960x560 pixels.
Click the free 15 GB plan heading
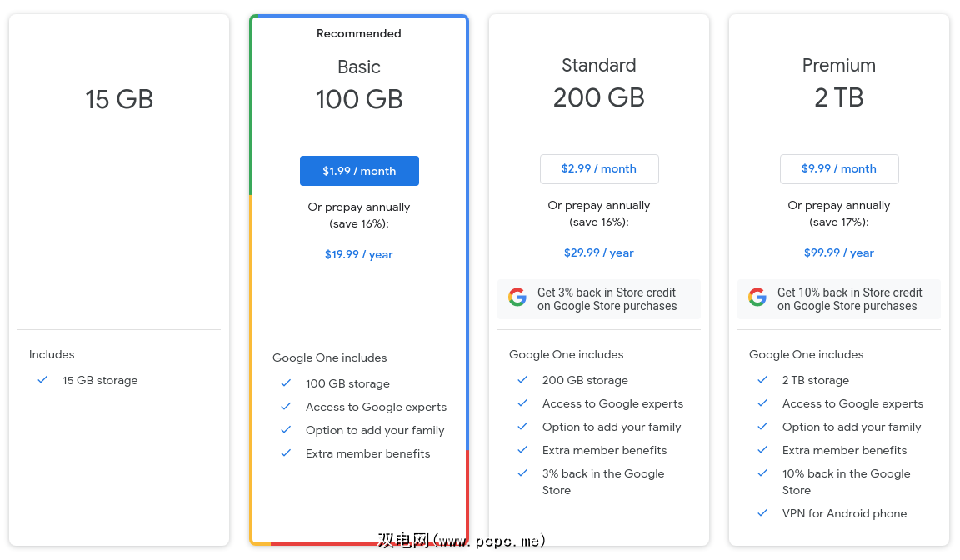pos(119,99)
